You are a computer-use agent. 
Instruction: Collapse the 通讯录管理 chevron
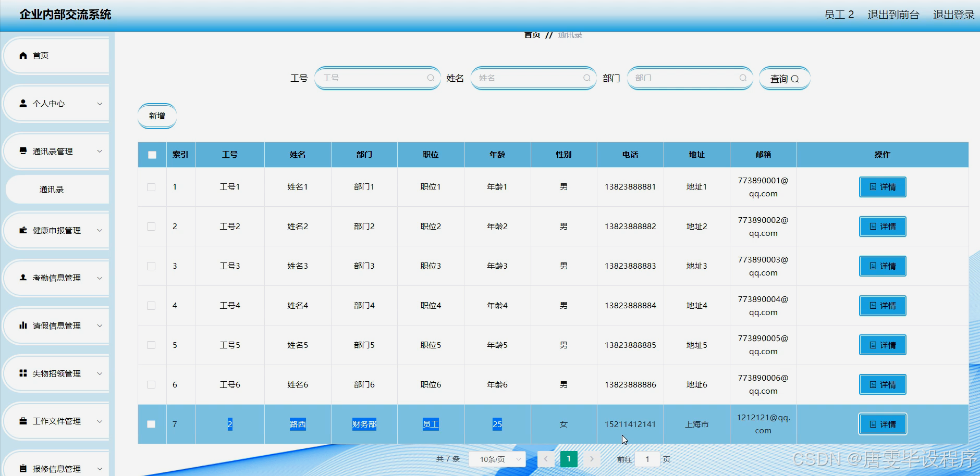point(100,152)
